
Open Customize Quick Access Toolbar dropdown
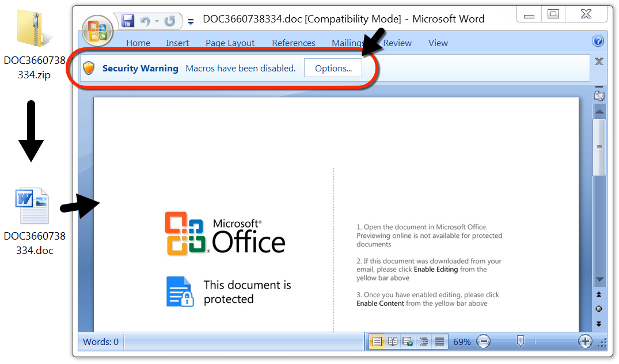[191, 22]
